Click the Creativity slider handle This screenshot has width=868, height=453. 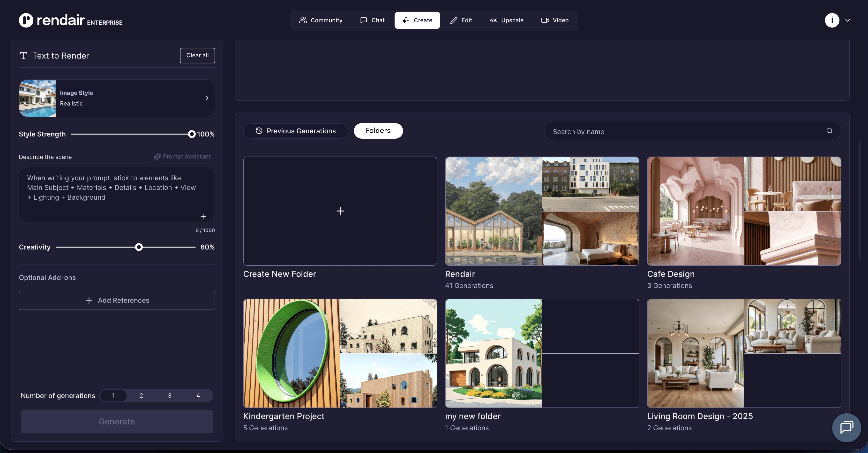coord(138,247)
